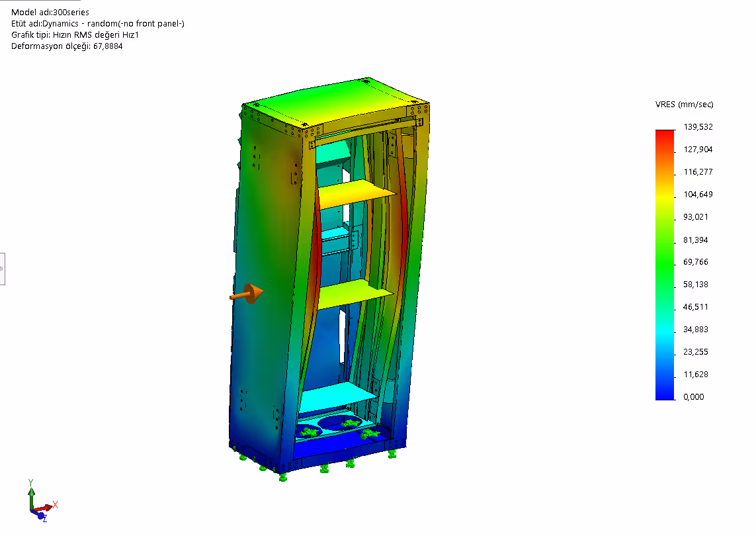The width and height of the screenshot is (756, 536).
Task: Select legend value 104,649
Action: click(x=698, y=195)
